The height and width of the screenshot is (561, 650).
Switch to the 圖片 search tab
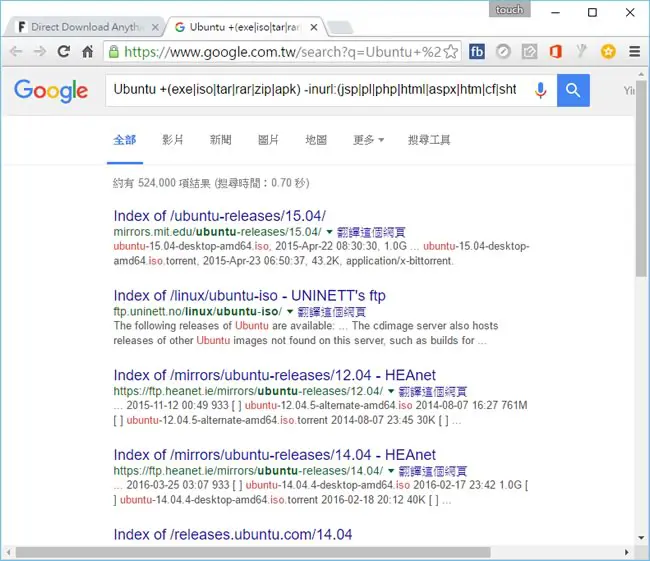(268, 140)
